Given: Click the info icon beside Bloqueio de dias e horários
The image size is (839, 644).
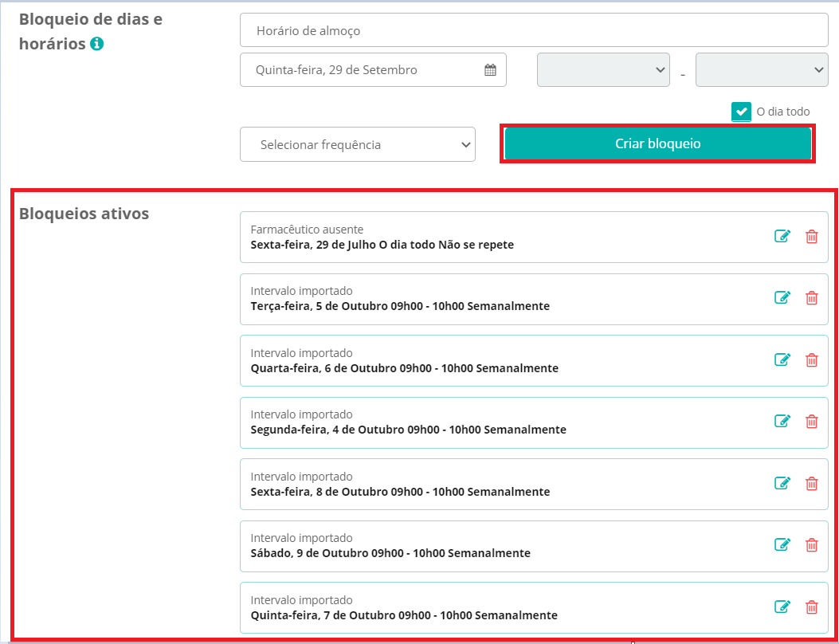Looking at the screenshot, I should click(96, 44).
